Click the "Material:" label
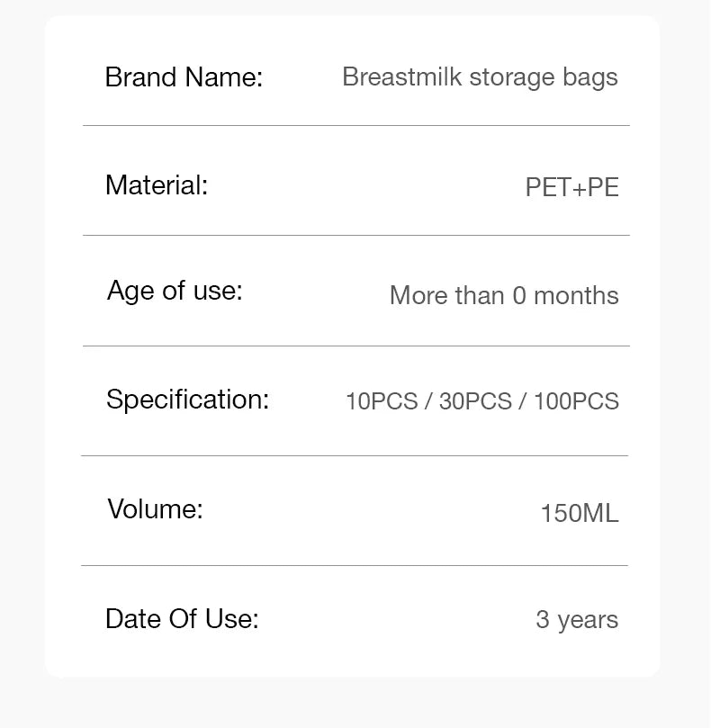 [x=157, y=185]
